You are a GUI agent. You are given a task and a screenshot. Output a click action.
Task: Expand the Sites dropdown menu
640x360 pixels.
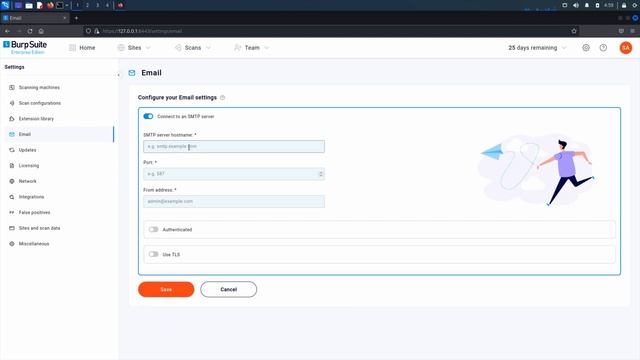134,48
